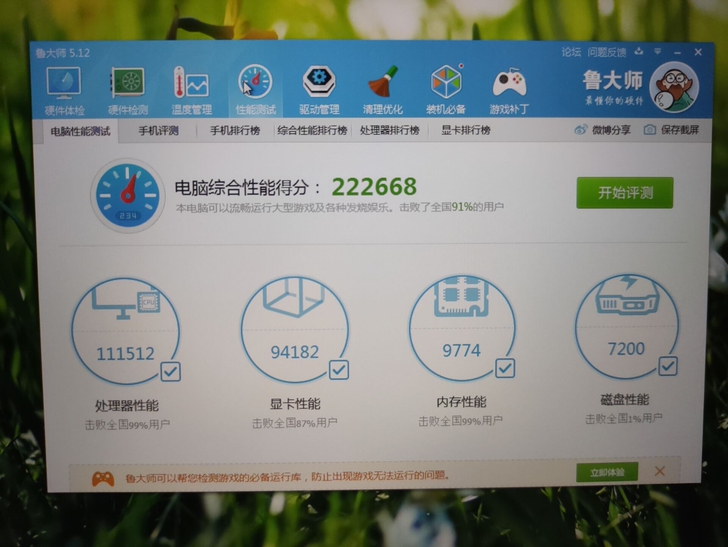Click 击败全国87%用户 text
The width and height of the screenshot is (728, 547).
coord(294,423)
